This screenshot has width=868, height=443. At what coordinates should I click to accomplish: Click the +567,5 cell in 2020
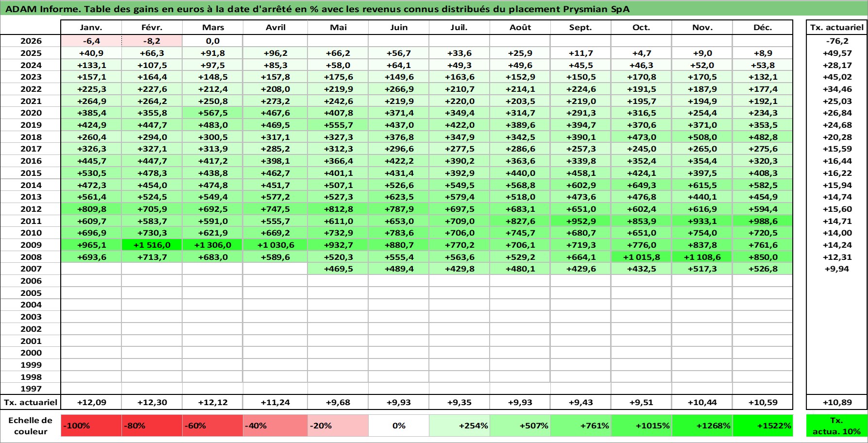point(213,113)
